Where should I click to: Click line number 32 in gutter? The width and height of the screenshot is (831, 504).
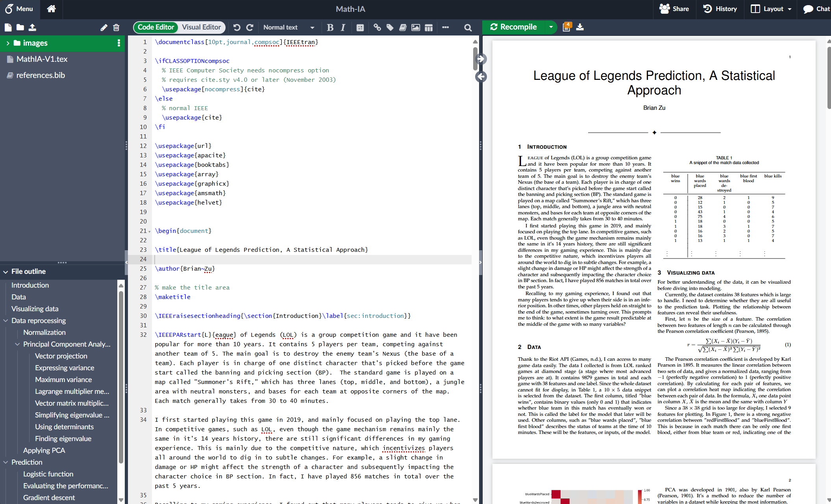143,335
